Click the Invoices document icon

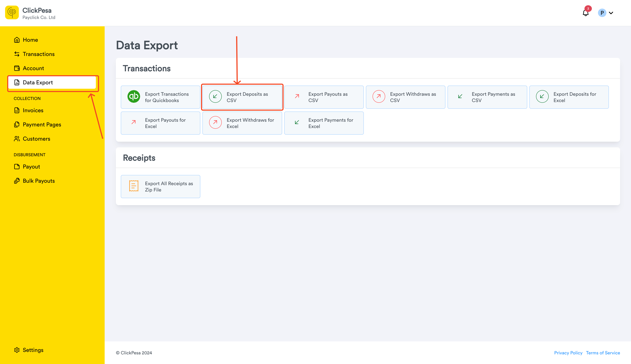click(17, 110)
